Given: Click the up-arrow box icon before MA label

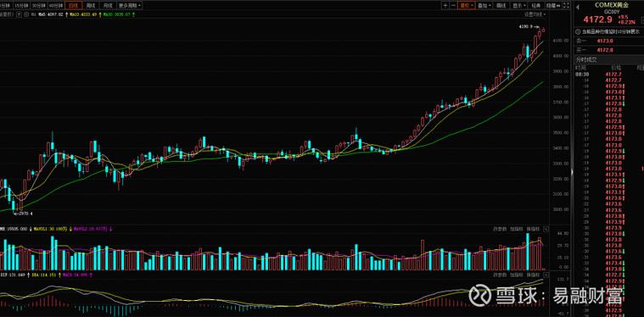Looking at the screenshot, I should [x=20, y=14].
